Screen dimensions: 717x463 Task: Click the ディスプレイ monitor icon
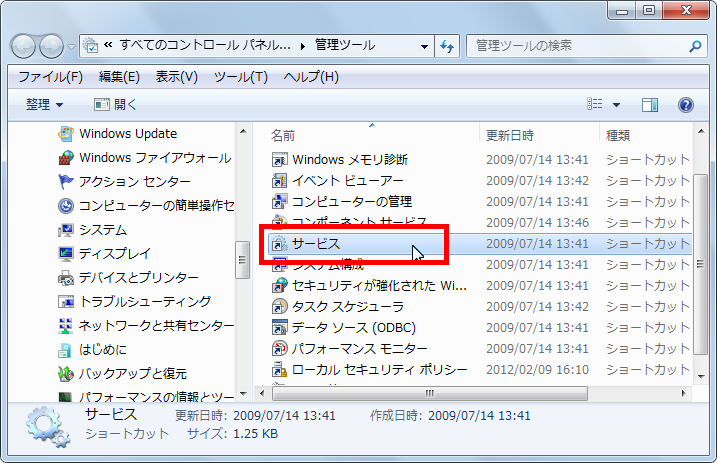(66, 253)
